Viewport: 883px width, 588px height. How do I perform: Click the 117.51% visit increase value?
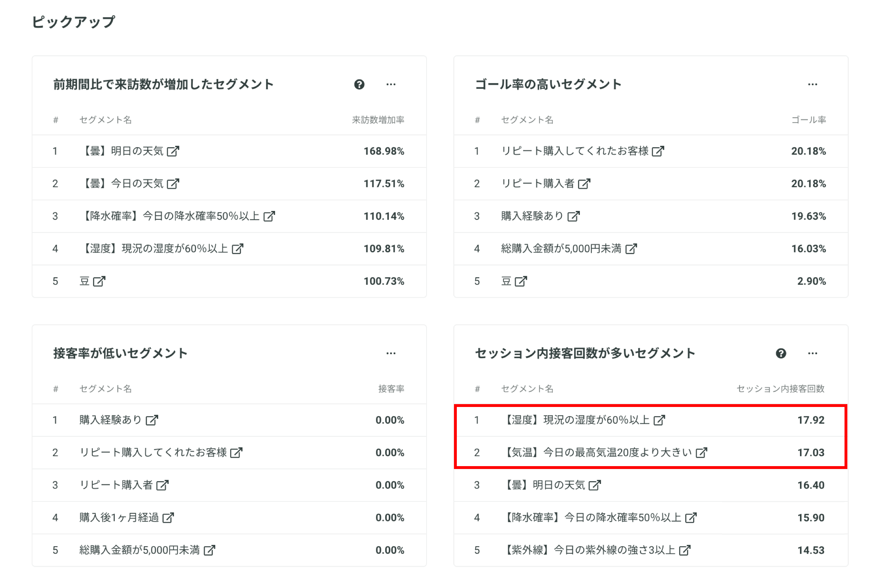click(383, 184)
